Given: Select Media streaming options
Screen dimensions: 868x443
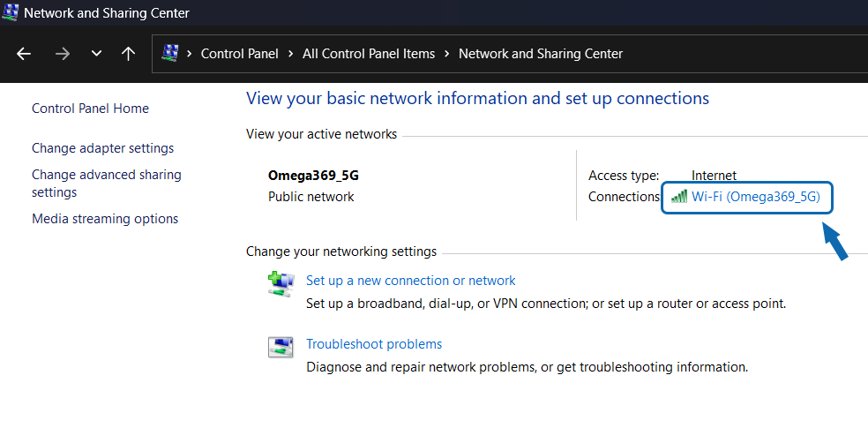Looking at the screenshot, I should (105, 219).
